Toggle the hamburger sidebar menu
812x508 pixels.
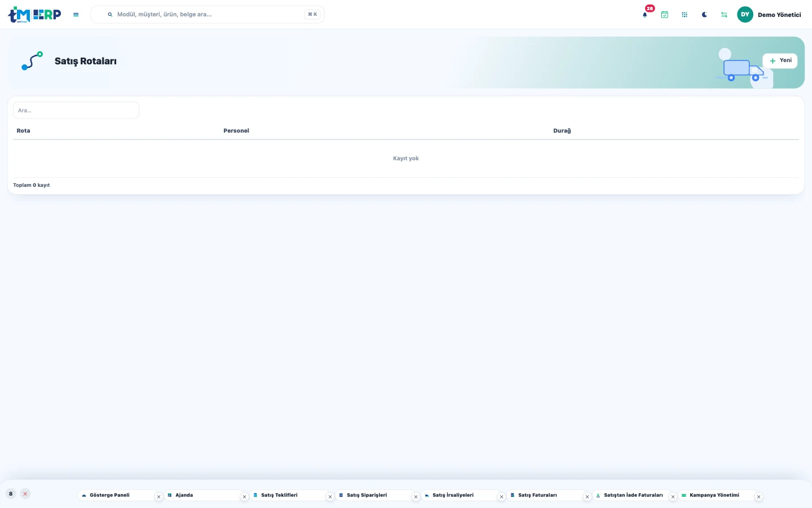pos(76,15)
